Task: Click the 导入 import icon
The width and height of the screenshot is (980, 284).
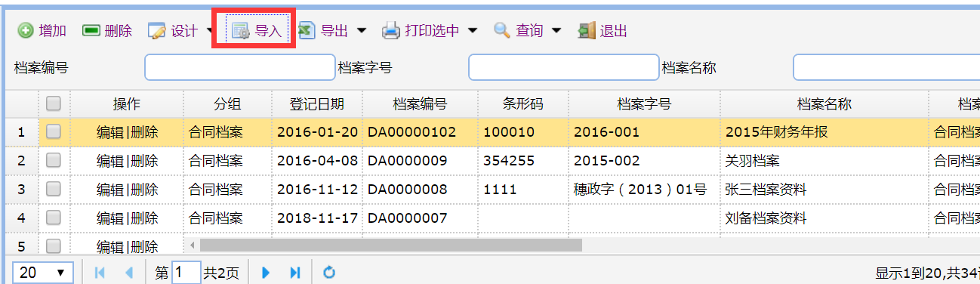Action: click(x=241, y=31)
